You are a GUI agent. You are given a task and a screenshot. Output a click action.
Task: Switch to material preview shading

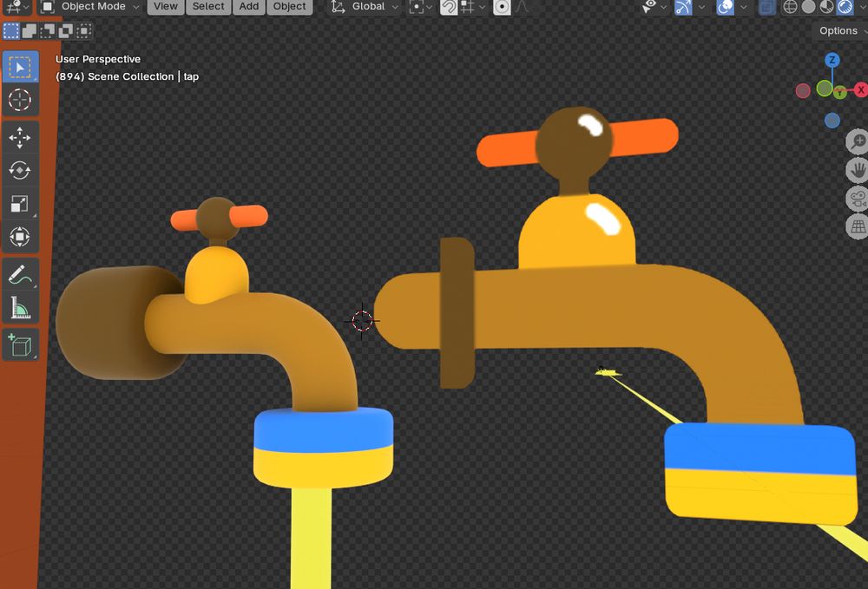tap(826, 7)
